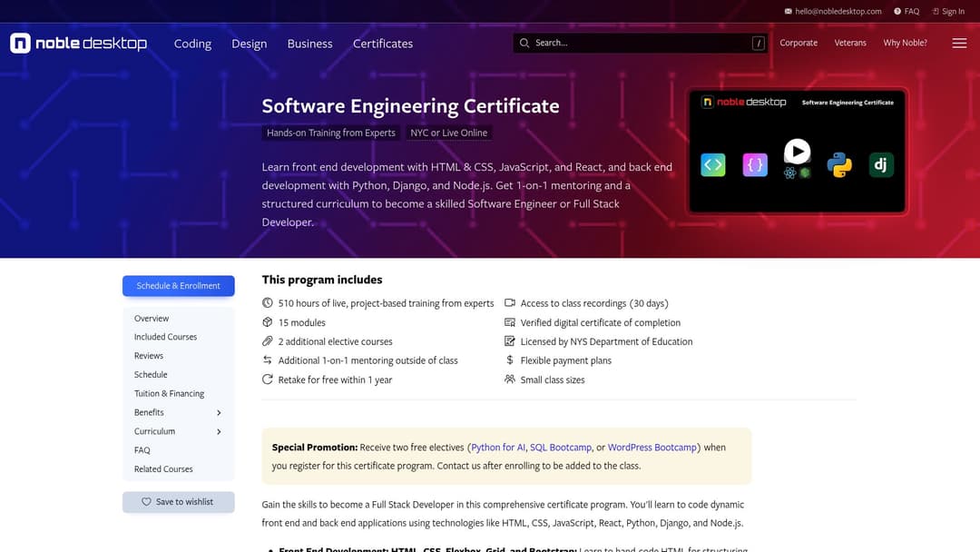
Task: Play the Software Engineering Certificate video
Action: (x=797, y=152)
